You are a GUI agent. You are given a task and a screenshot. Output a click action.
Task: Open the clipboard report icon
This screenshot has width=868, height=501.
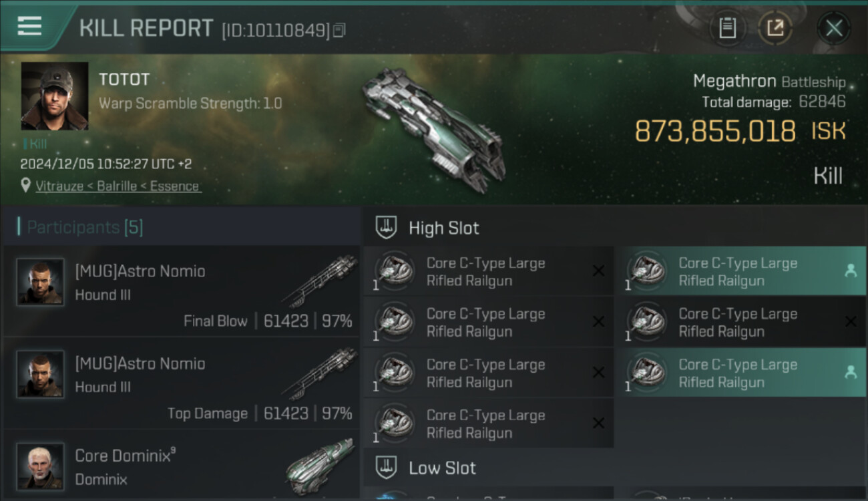coord(727,28)
